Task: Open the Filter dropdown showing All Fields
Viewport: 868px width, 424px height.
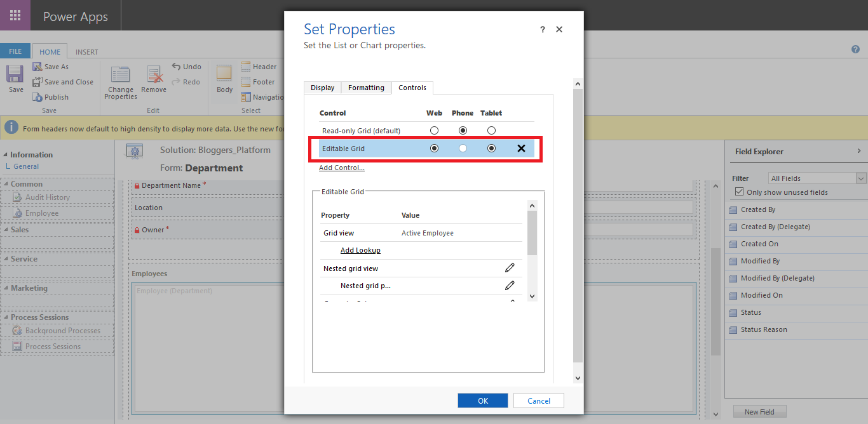Action: click(817, 178)
